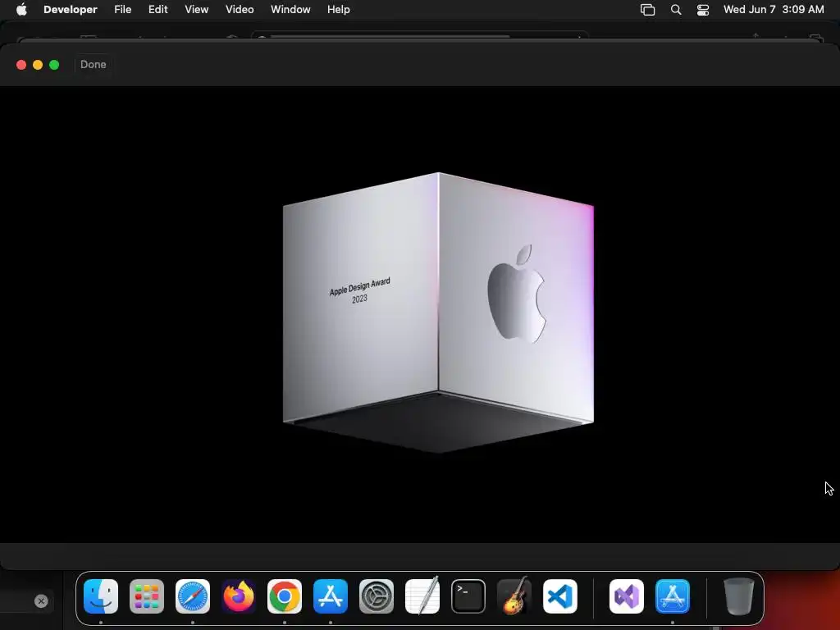
Task: Launch Firefox from the Dock
Action: click(239, 596)
